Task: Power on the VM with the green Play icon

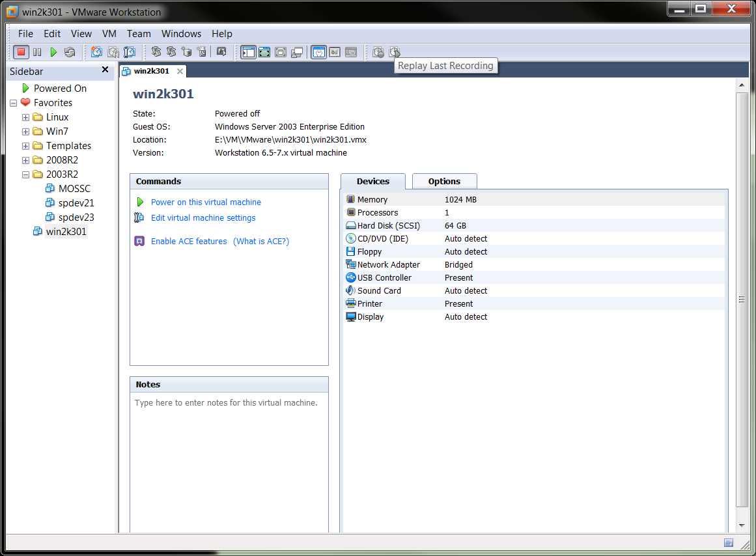Action: coord(54,52)
